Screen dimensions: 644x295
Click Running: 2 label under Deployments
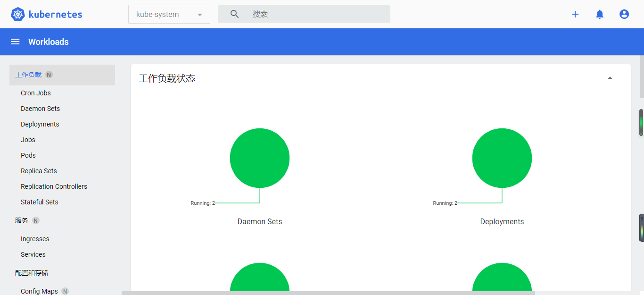pyautogui.click(x=445, y=203)
